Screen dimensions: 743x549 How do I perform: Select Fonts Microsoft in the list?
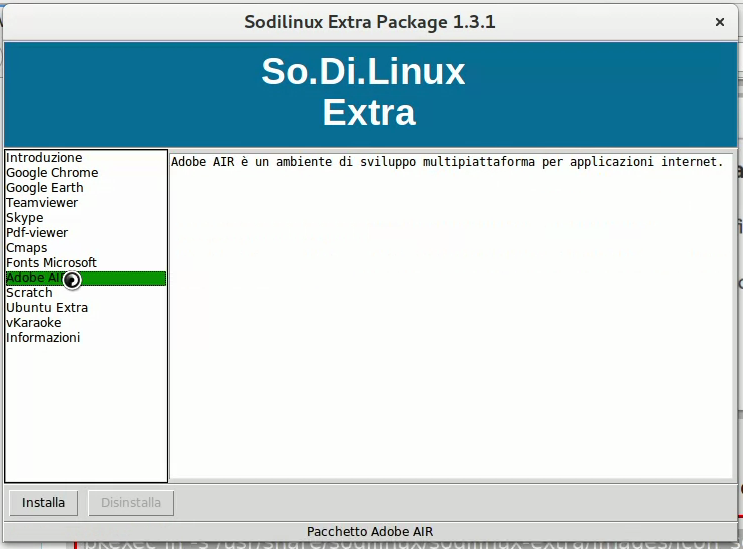pyautogui.click(x=51, y=263)
